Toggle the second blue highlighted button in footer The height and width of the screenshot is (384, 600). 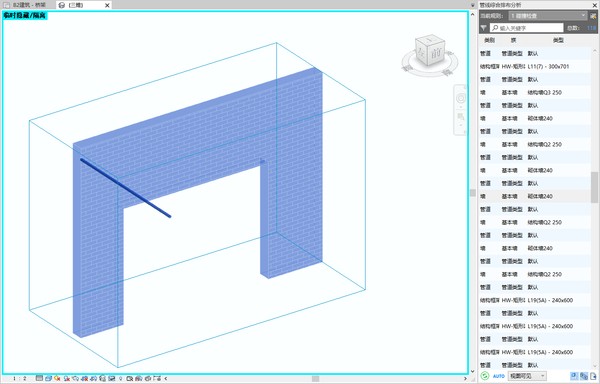(584, 376)
